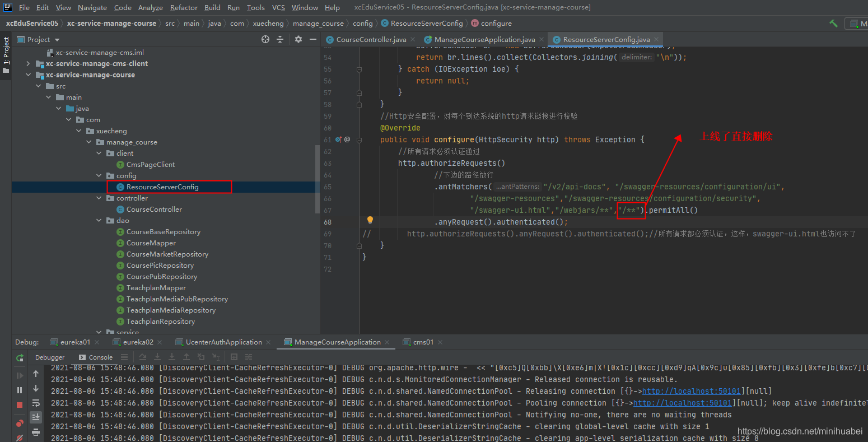868x442 pixels.
Task: Select CmsPageClient in project tree
Action: (x=151, y=165)
